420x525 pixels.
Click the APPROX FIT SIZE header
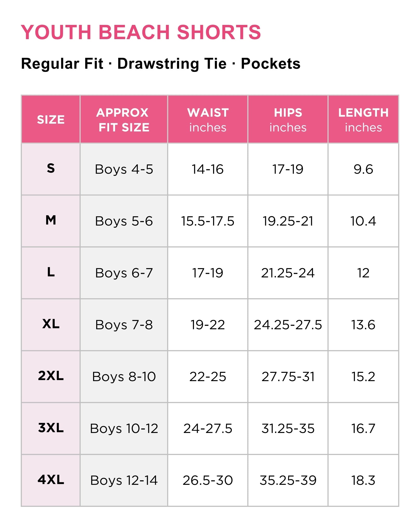124,120
